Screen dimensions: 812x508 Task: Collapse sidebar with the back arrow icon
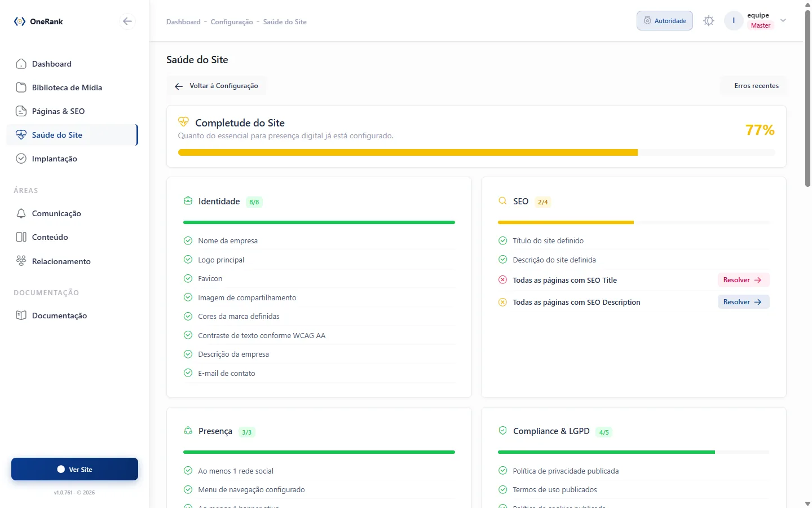point(127,21)
